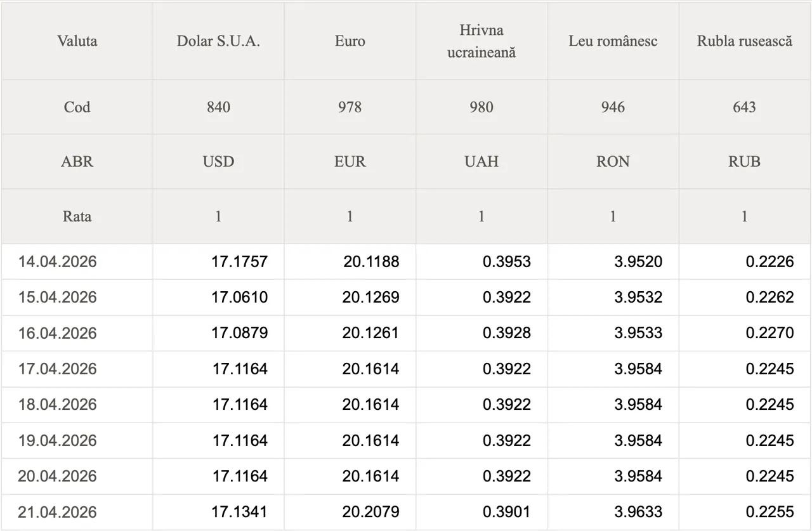Click the RON abbreviation cell

(613, 162)
